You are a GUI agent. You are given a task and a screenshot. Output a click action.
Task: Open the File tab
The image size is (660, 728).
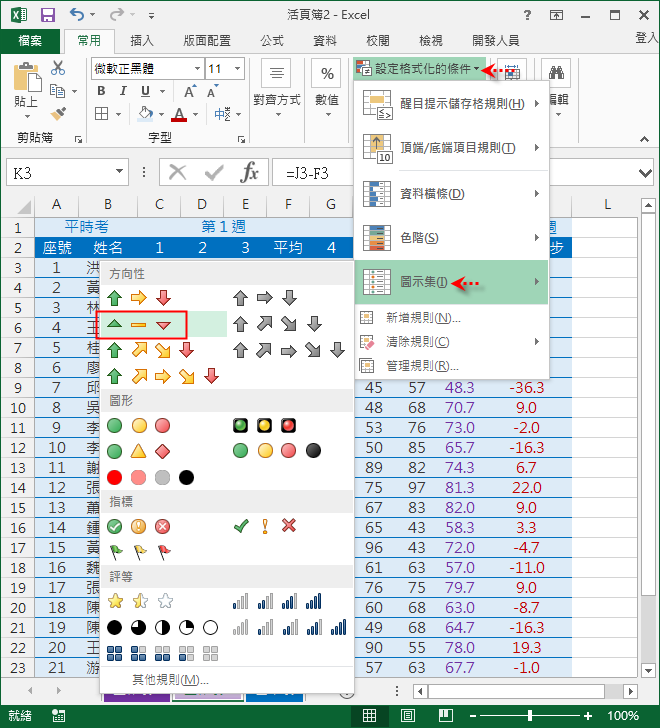30,41
